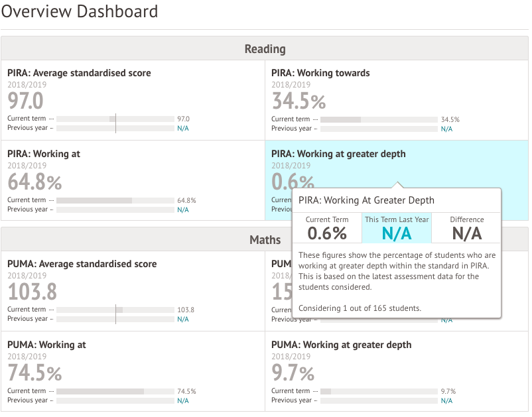
Task: Click Previous year N/A under PUMA: Working at
Action: (182, 400)
